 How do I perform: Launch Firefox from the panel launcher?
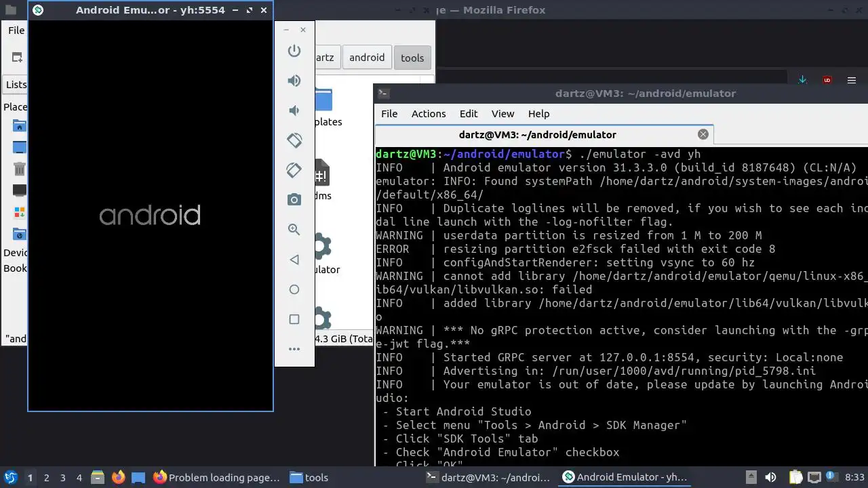pos(118,477)
